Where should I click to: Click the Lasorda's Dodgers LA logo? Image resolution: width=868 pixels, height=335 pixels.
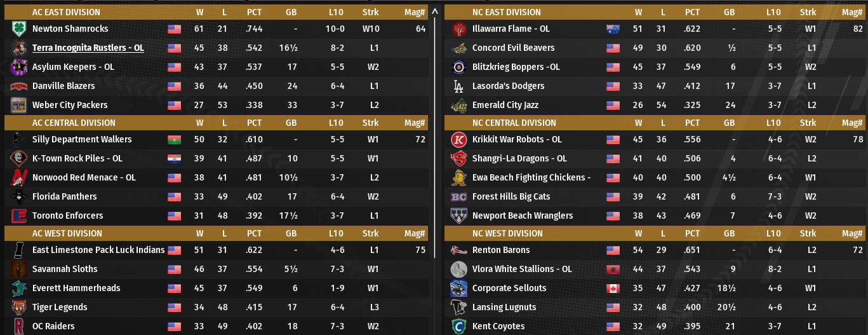[458, 86]
